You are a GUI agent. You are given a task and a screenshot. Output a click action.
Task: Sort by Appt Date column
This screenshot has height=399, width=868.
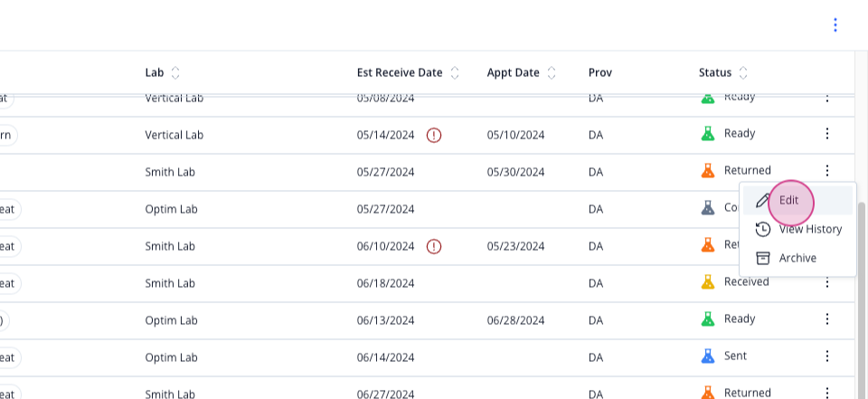click(x=552, y=72)
